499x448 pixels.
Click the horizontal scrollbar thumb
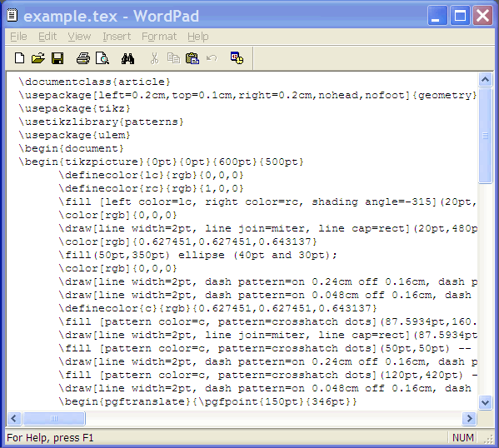tap(54, 418)
